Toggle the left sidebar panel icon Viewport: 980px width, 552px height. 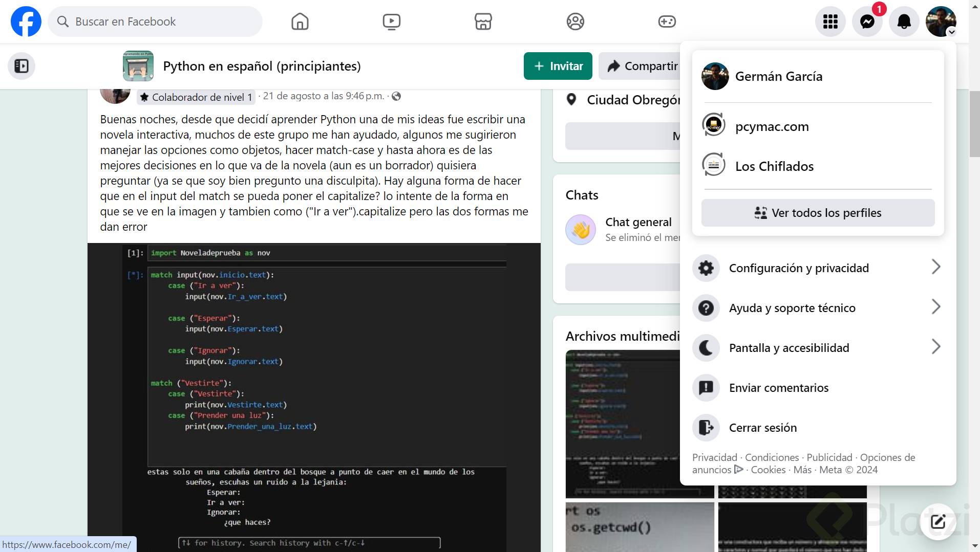[22, 66]
